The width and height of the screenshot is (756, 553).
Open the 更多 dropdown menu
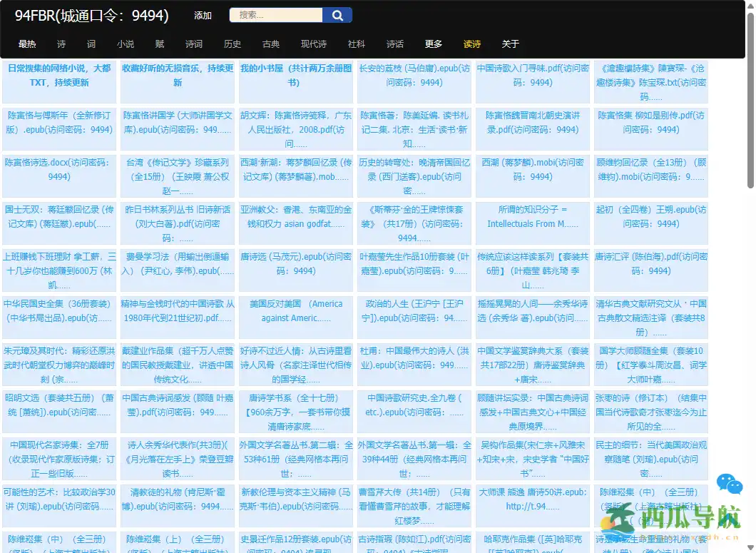click(x=433, y=44)
